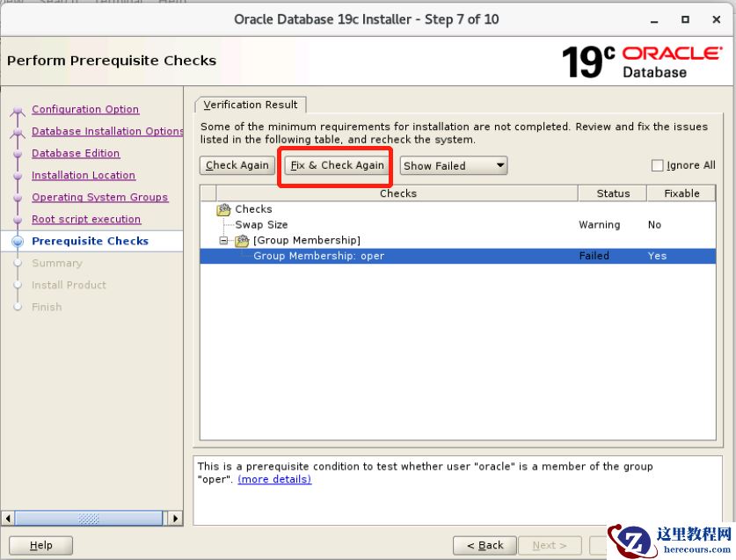Click the Help button

[x=40, y=545]
